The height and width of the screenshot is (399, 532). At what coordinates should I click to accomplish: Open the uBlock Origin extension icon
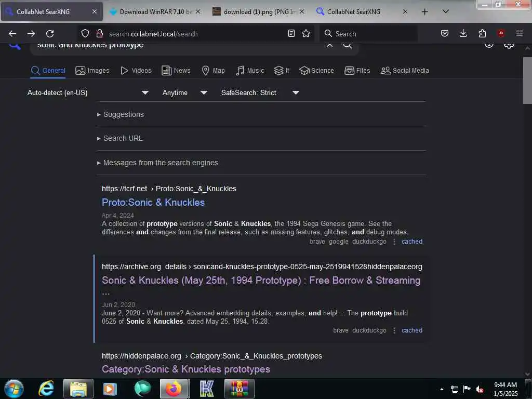click(501, 33)
